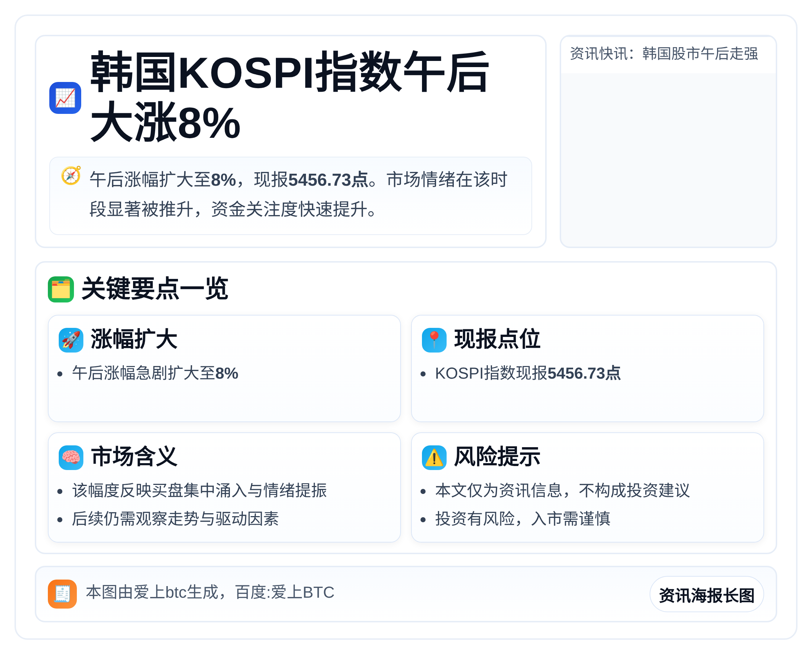This screenshot has width=812, height=655.
Task: Click the warning triangle icon by 风险提示
Action: (x=434, y=458)
